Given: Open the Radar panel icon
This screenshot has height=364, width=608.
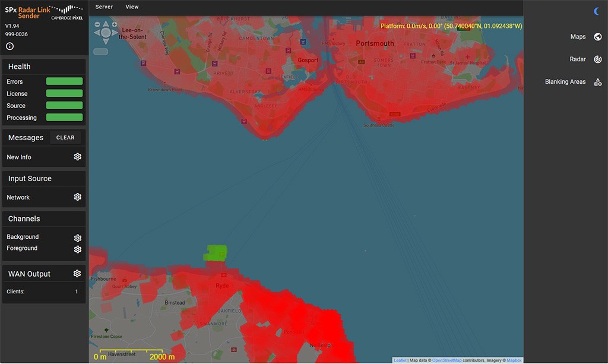Looking at the screenshot, I should (597, 59).
